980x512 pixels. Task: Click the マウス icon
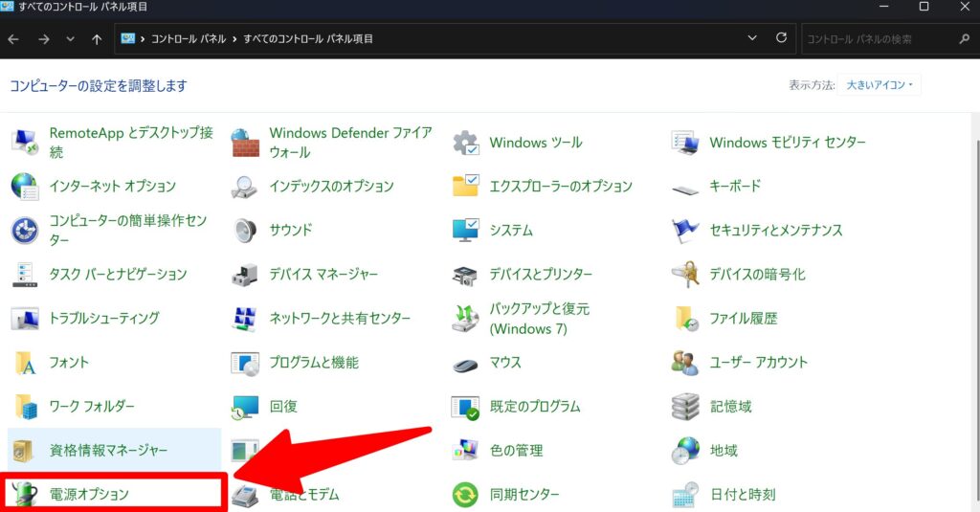(465, 363)
